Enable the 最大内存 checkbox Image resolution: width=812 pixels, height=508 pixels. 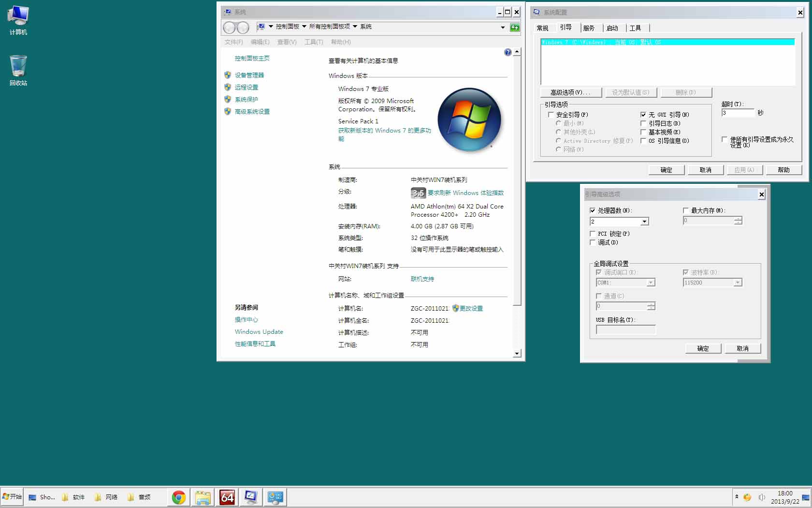pos(686,210)
